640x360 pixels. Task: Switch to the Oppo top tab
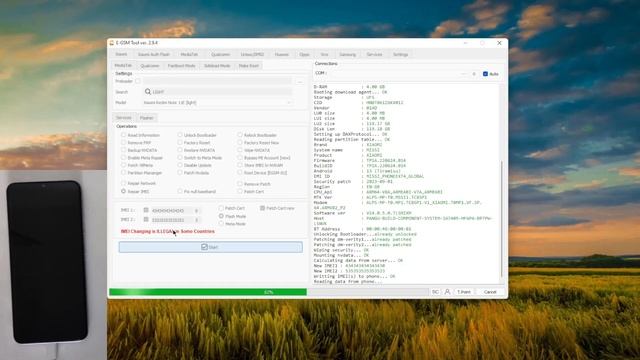click(x=304, y=54)
